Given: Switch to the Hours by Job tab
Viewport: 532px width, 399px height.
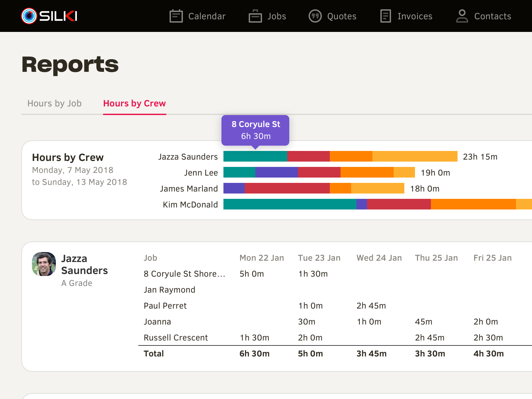Looking at the screenshot, I should tap(55, 103).
